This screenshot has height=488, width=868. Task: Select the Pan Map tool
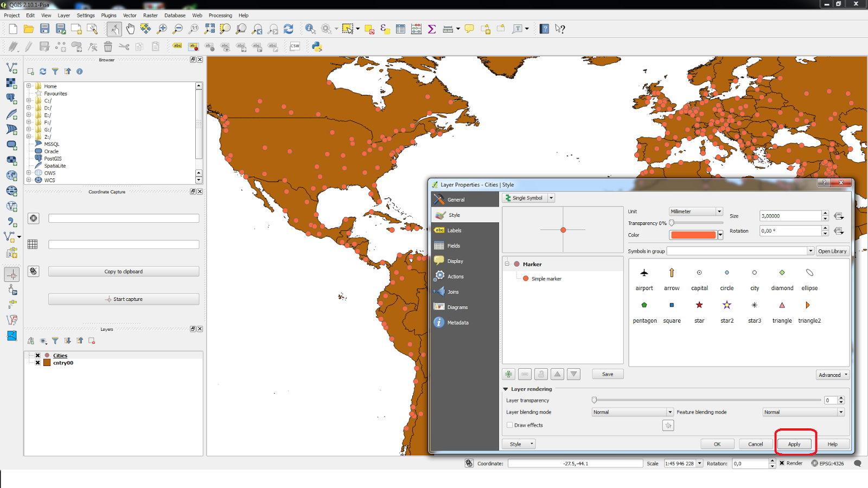(130, 29)
